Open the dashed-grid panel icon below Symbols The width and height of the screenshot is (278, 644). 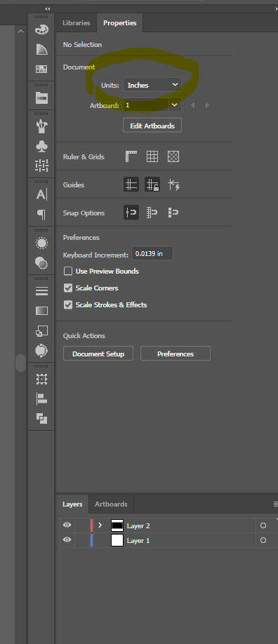(x=41, y=166)
